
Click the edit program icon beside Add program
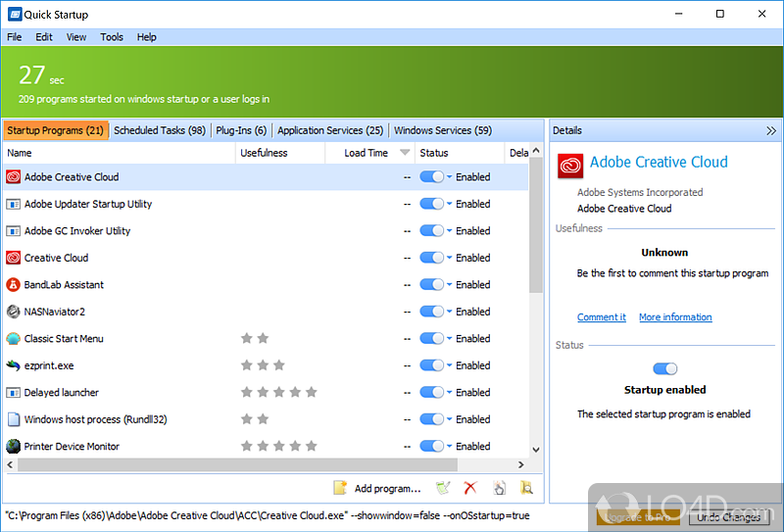443,488
